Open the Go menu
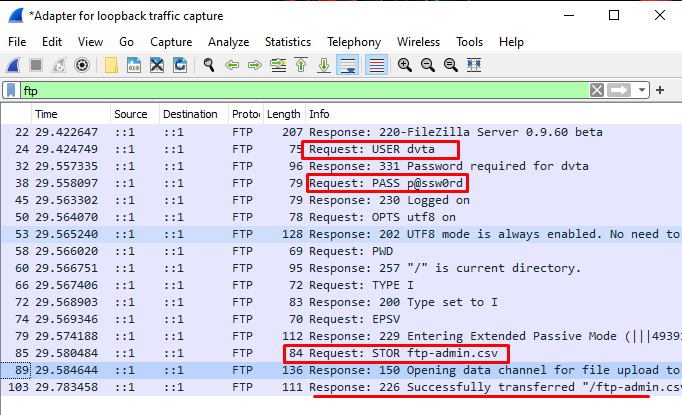The height and width of the screenshot is (415, 682). pos(126,42)
